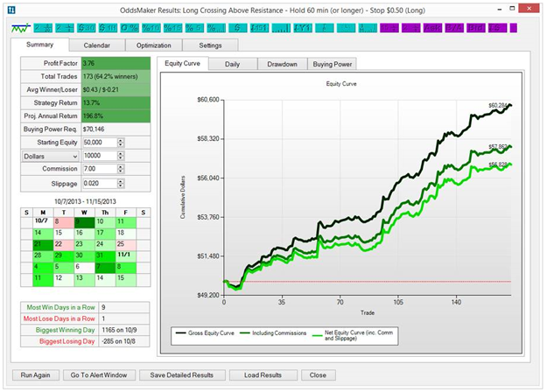Click Strategy Return value 13.7%

point(116,103)
